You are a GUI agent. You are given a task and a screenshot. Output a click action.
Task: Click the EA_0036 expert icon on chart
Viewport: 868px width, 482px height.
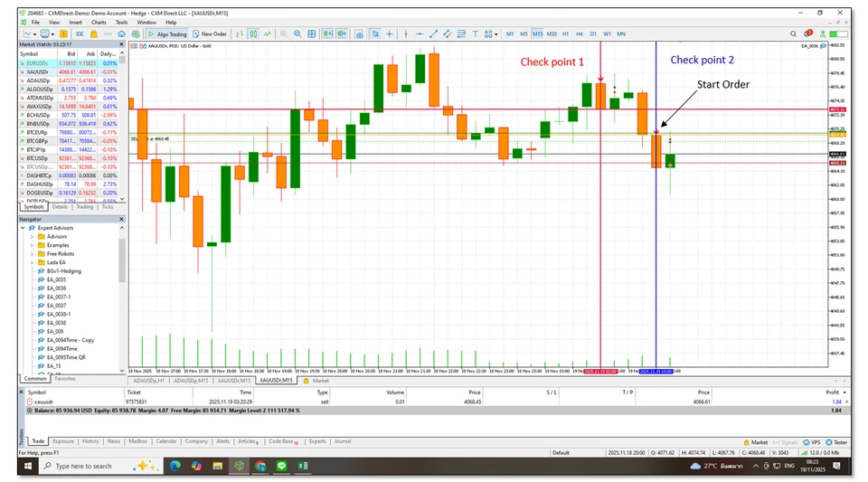point(823,46)
